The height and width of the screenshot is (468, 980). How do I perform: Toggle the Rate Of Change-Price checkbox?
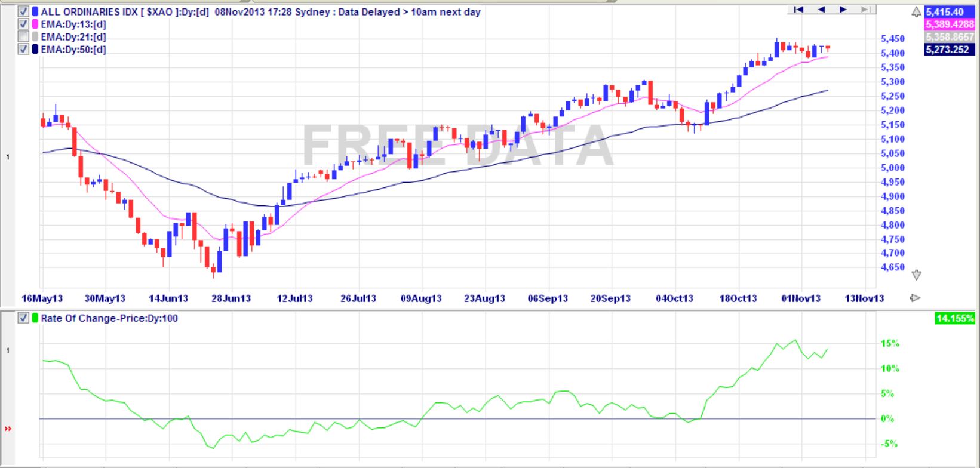(23, 318)
